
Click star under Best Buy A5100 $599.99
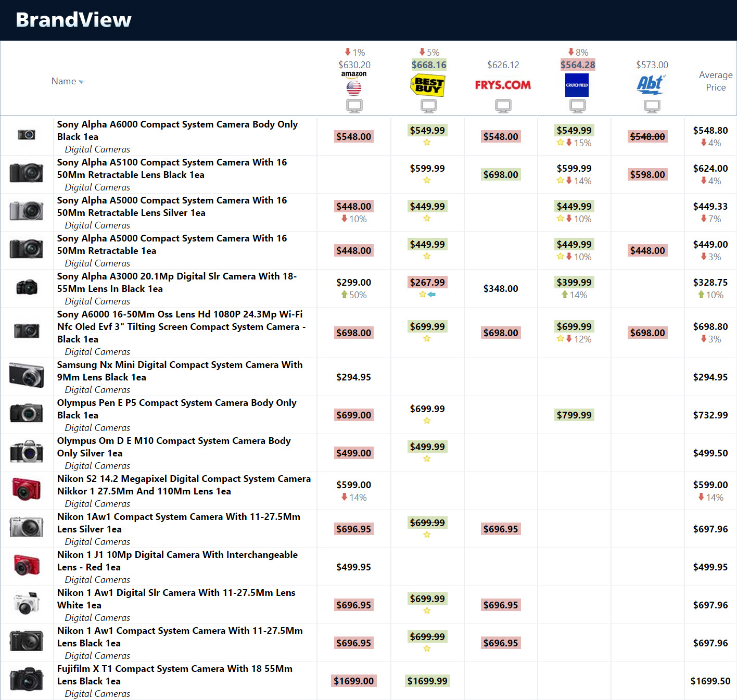tap(427, 180)
